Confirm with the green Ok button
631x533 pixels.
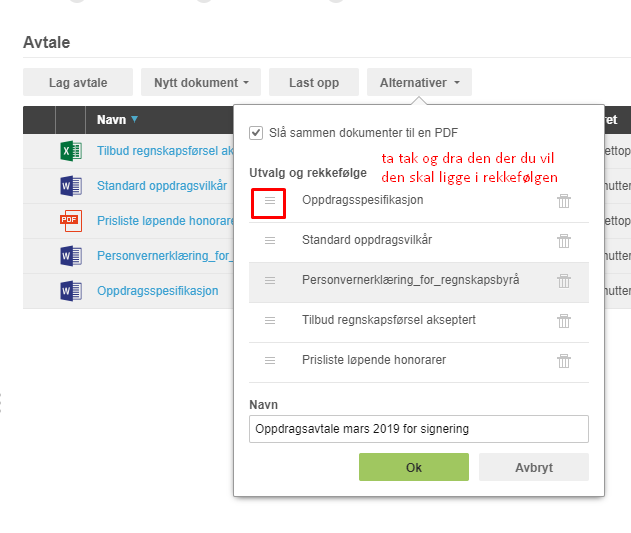pyautogui.click(x=413, y=467)
